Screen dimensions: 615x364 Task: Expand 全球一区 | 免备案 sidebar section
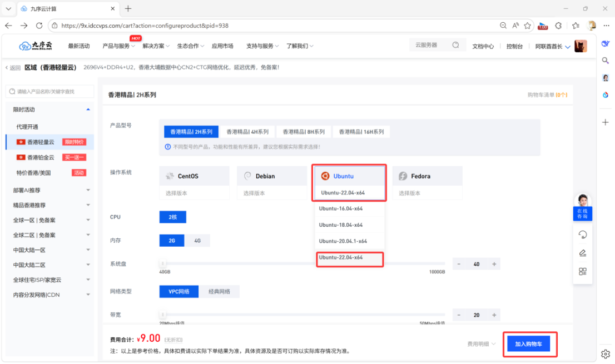pyautogui.click(x=50, y=220)
